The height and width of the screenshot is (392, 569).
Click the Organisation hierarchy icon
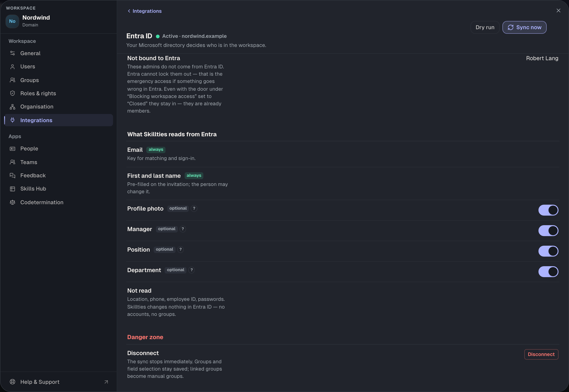click(x=13, y=107)
